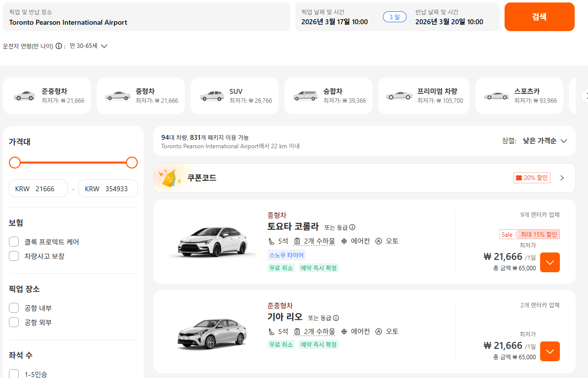Screen dimensions: 588x378
Task: Click the 3 일 duration badge
Action: (394, 17)
